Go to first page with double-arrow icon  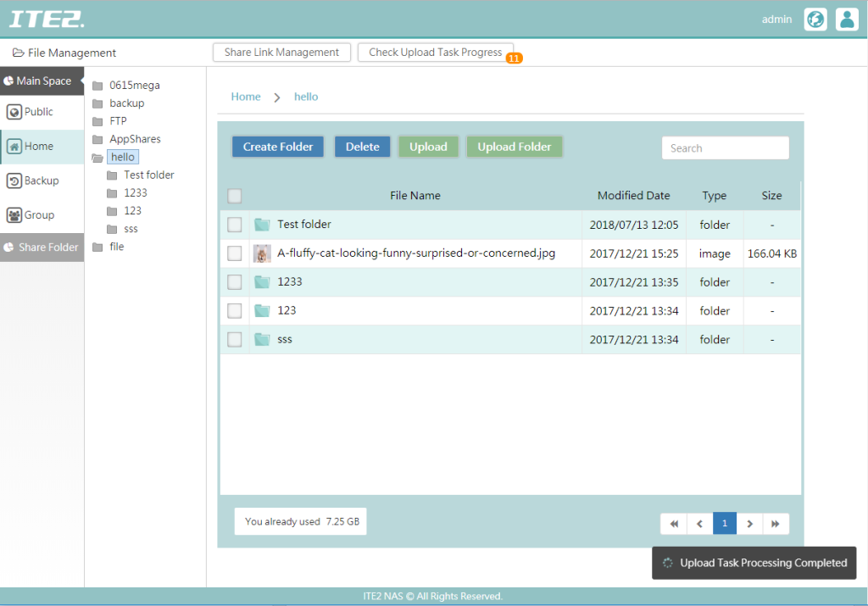pos(674,524)
